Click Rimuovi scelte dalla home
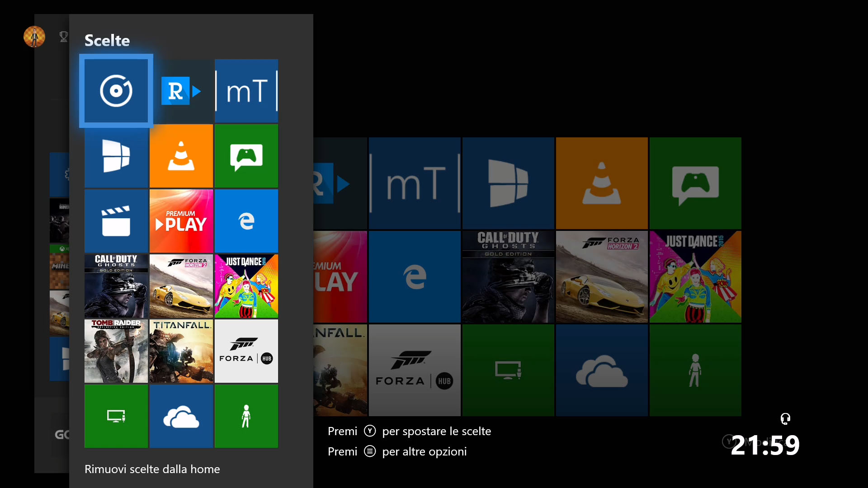 [x=152, y=469]
